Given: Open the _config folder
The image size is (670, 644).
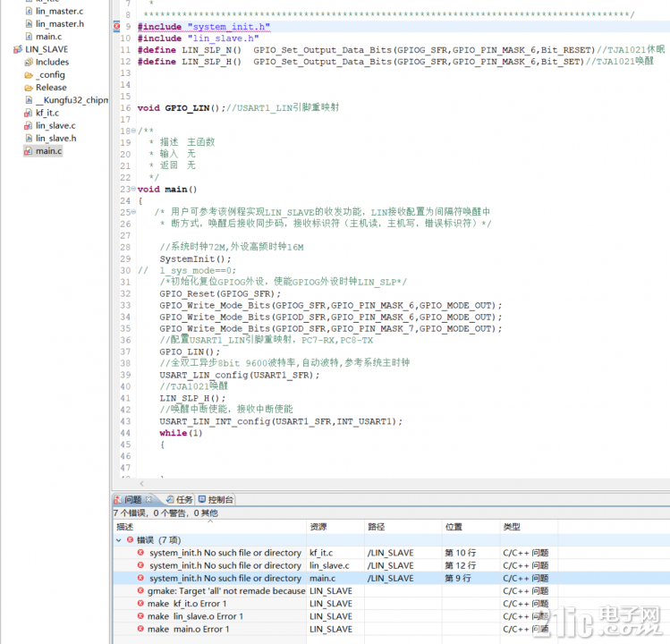Looking at the screenshot, I should [x=50, y=75].
